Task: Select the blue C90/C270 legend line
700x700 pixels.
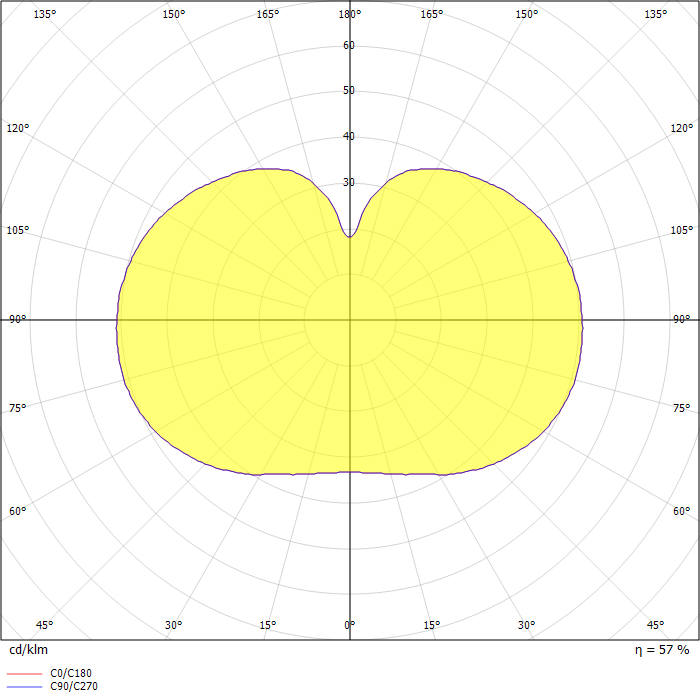Action: pyautogui.click(x=25, y=687)
